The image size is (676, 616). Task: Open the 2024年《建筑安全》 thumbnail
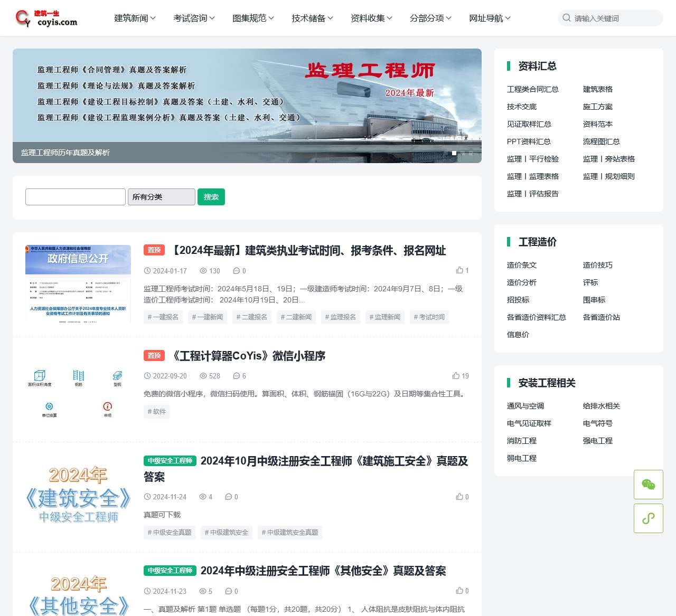tap(78, 495)
